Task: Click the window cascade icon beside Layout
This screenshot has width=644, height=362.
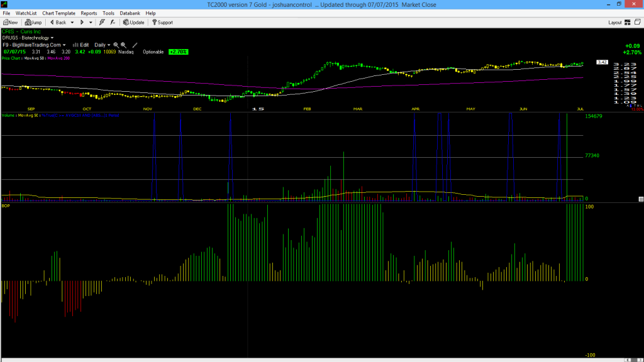Action: point(638,22)
